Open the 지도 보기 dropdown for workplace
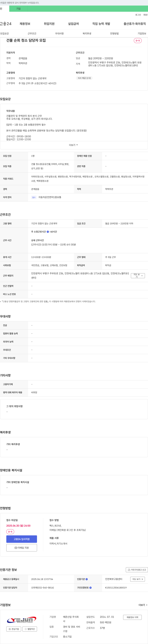The image size is (148, 644). click(138, 276)
